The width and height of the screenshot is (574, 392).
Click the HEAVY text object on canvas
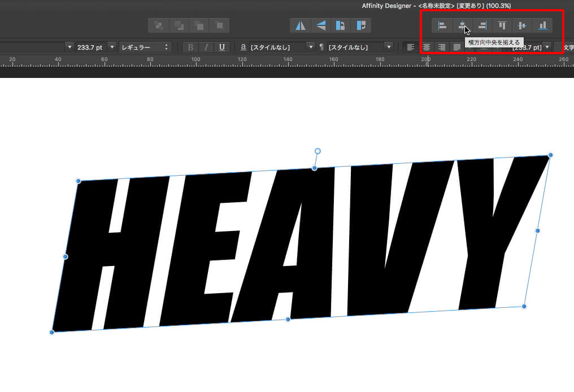click(x=300, y=243)
